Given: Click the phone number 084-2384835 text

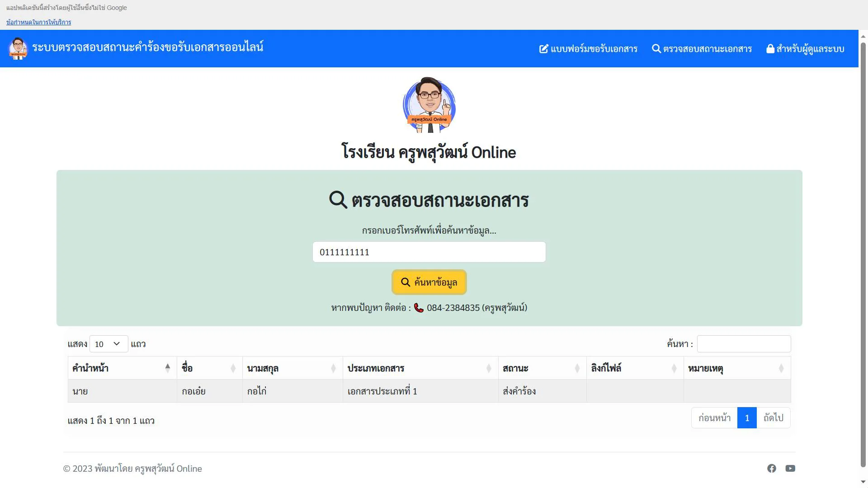Looking at the screenshot, I should point(453,308).
